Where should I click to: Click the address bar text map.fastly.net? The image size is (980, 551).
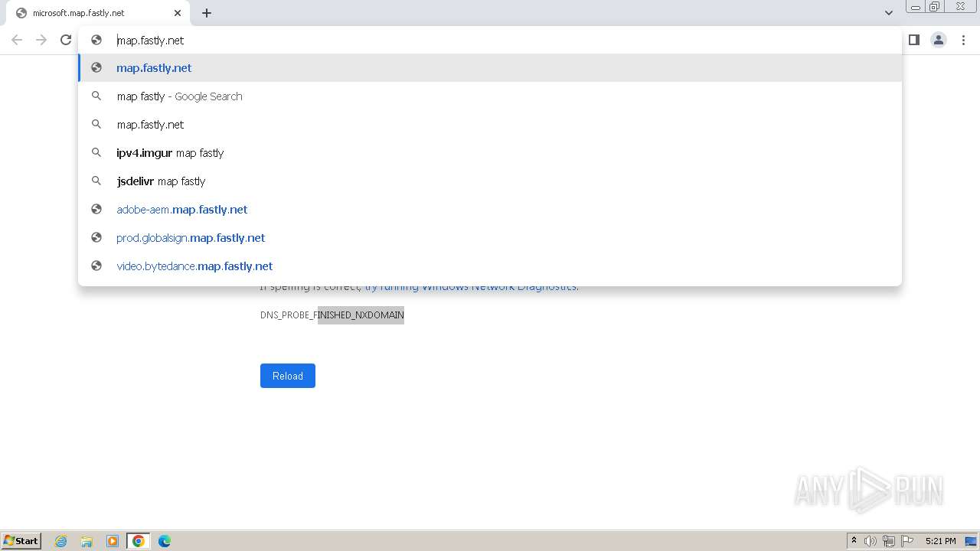[x=150, y=40]
